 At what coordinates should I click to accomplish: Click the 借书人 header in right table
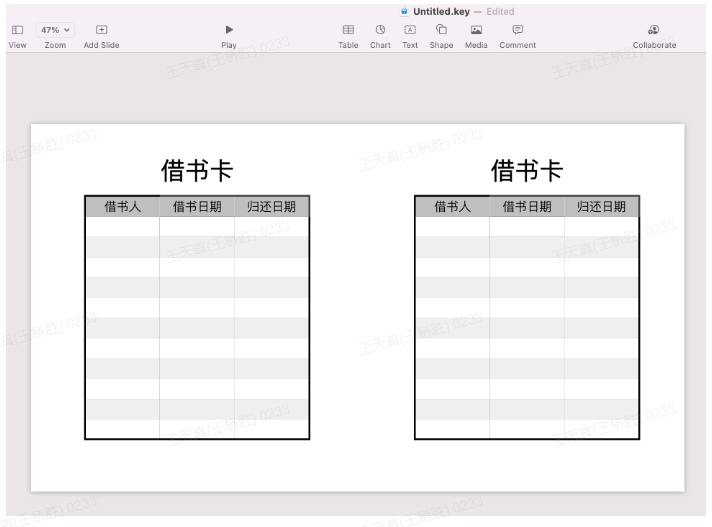[452, 207]
